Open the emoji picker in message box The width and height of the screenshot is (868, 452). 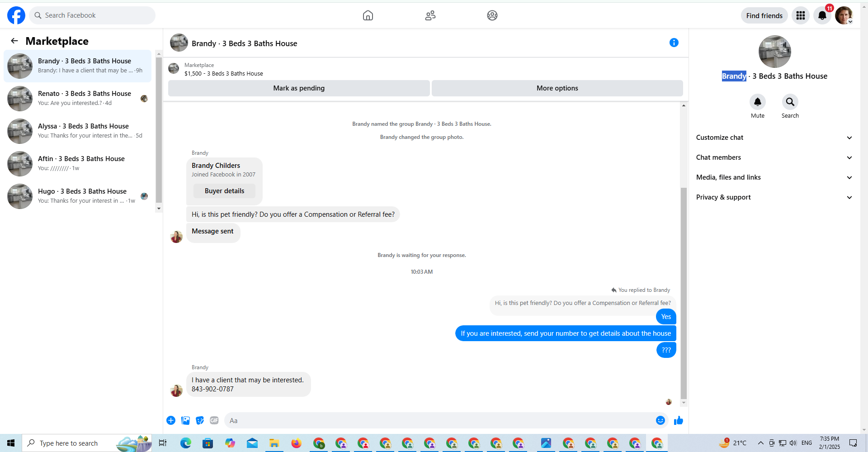point(660,420)
